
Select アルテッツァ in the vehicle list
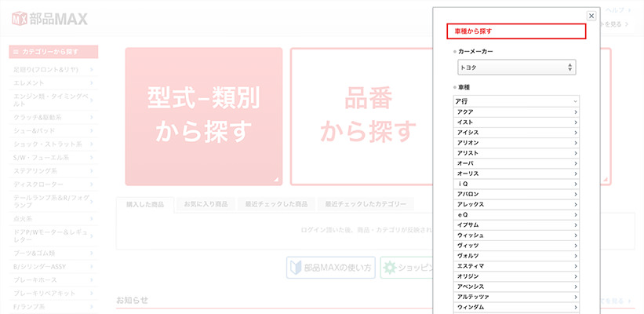tap(516, 297)
